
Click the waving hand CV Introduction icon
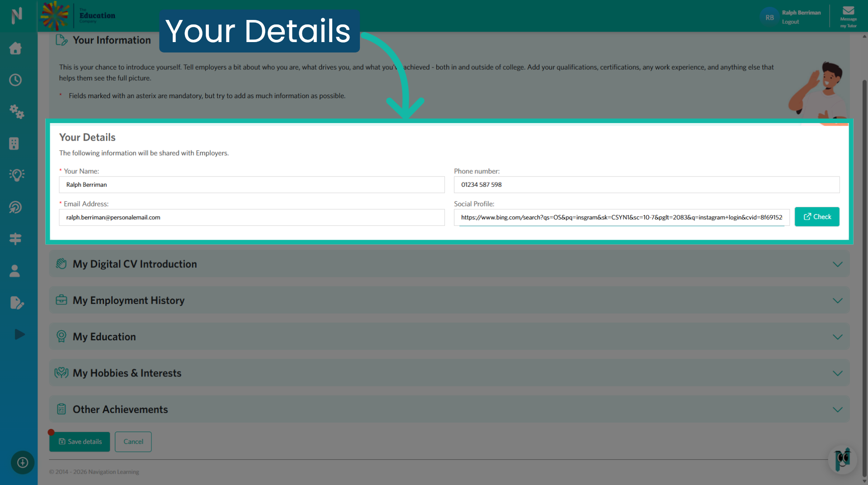point(61,263)
